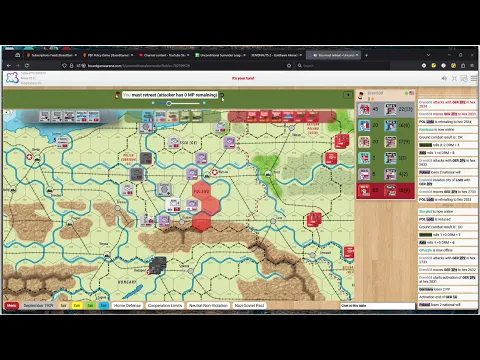The width and height of the screenshot is (480, 360).
Task: Click France national will icon showing 20
Action: (x=364, y=125)
